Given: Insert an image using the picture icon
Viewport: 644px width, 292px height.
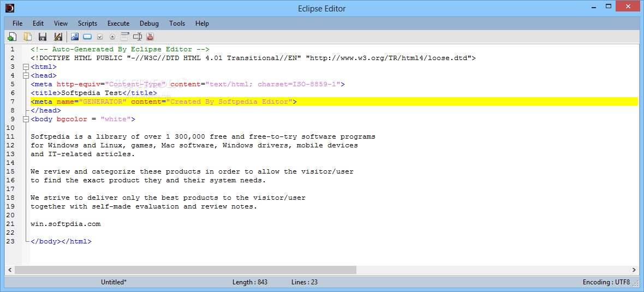Looking at the screenshot, I should (74, 37).
